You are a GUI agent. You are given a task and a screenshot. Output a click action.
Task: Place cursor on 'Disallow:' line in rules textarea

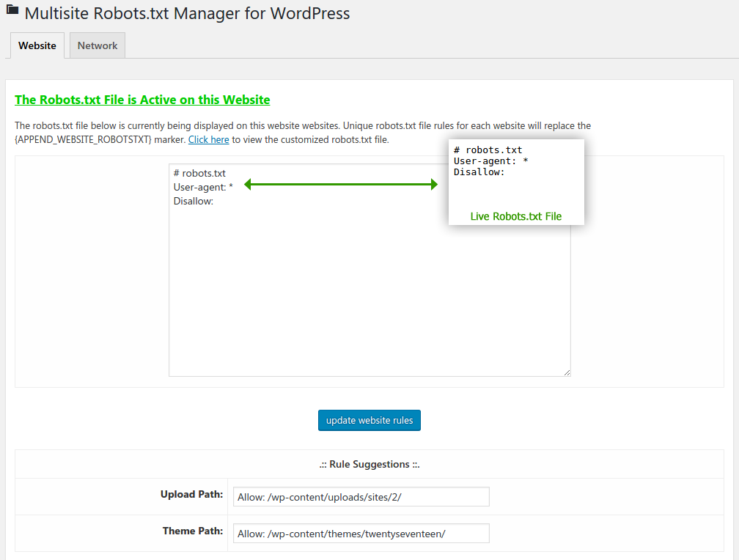pyautogui.click(x=194, y=201)
